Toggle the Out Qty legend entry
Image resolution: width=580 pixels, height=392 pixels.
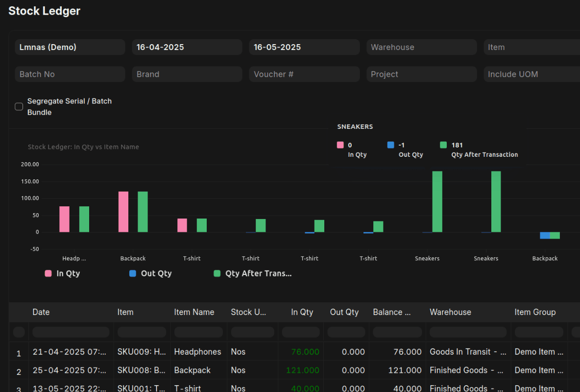pyautogui.click(x=150, y=273)
